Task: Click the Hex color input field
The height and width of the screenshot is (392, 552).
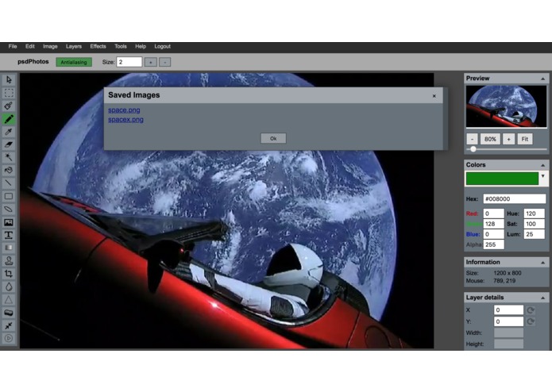Action: pyautogui.click(x=515, y=199)
